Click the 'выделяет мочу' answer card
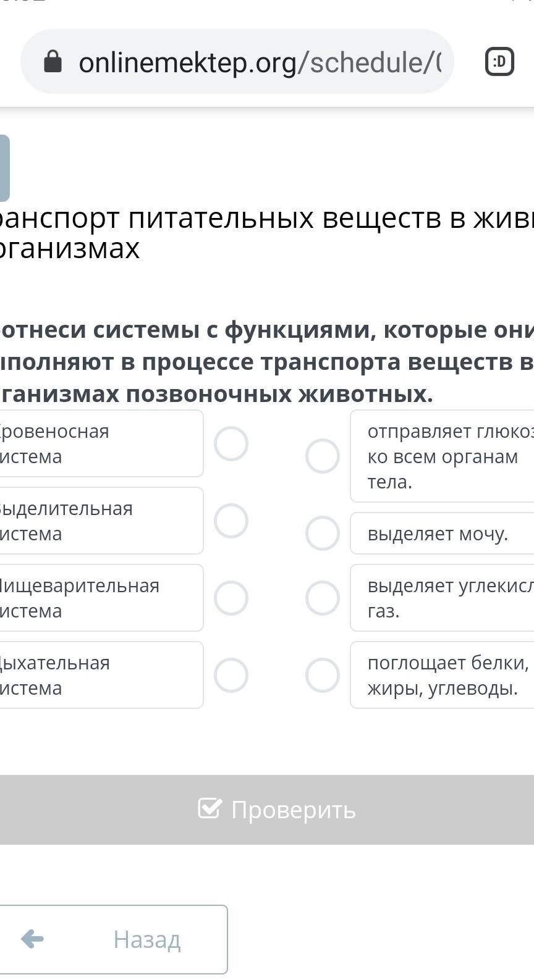 (442, 534)
